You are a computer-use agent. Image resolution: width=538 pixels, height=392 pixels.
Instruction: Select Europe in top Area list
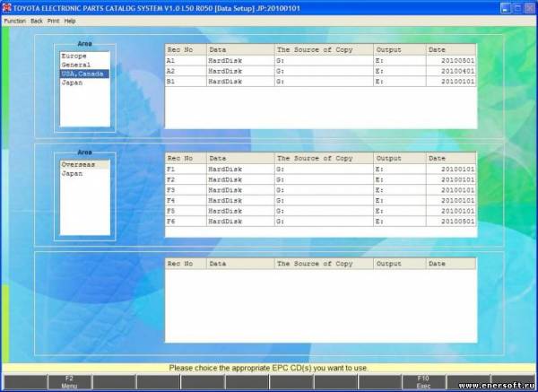point(85,56)
